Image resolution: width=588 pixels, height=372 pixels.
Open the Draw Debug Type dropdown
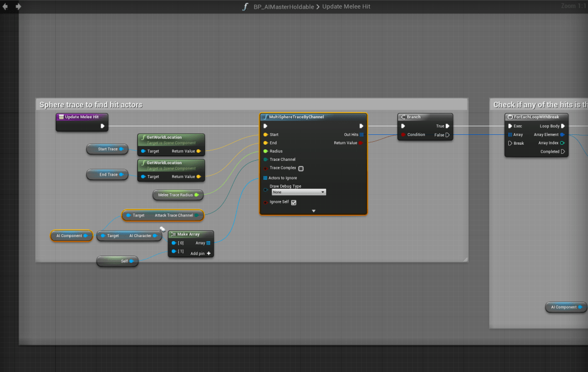click(297, 192)
